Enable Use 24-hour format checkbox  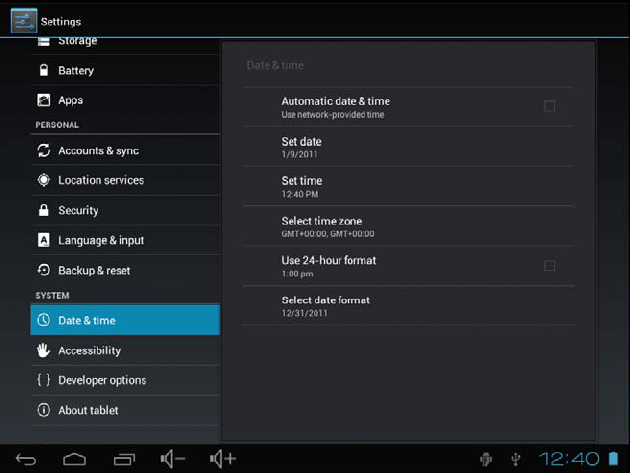coord(549,266)
